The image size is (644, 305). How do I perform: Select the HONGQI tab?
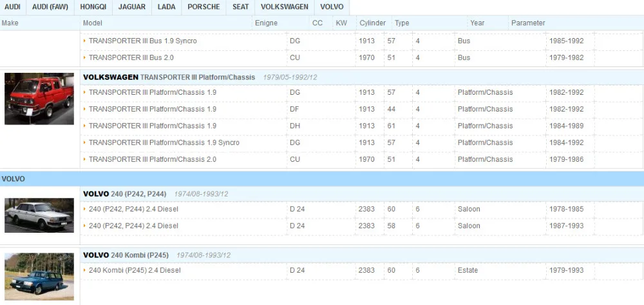(x=93, y=7)
